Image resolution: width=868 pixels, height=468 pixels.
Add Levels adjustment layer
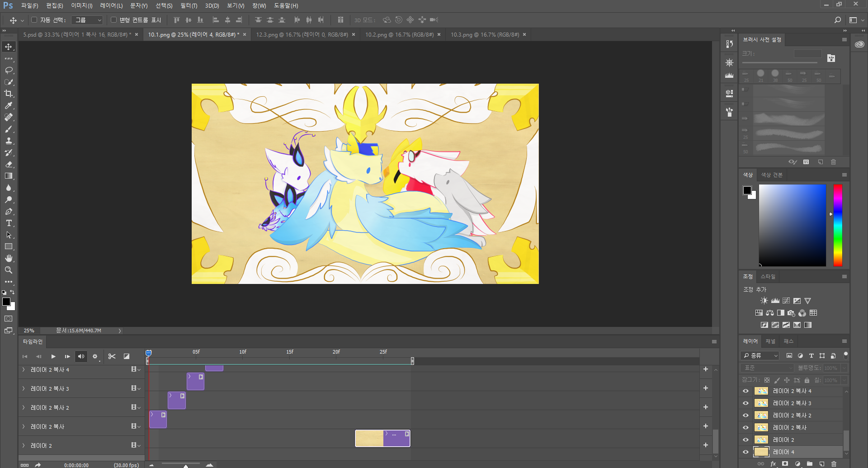[x=775, y=301]
